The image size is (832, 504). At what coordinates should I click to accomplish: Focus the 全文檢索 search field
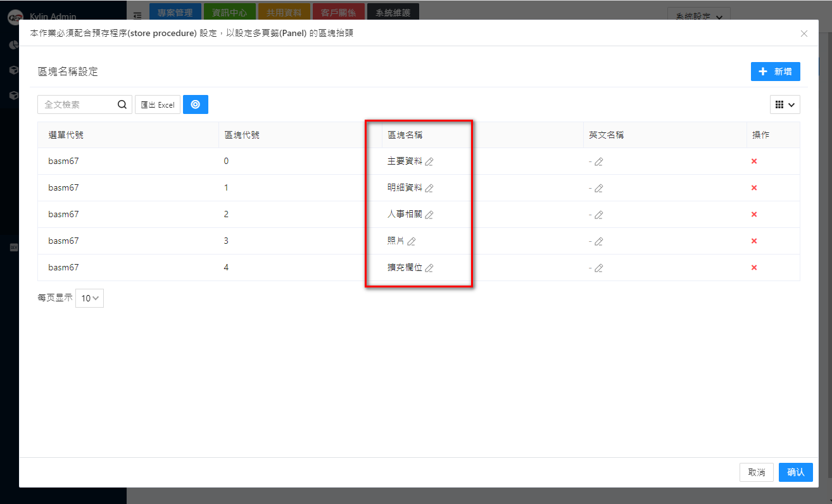[77, 104]
